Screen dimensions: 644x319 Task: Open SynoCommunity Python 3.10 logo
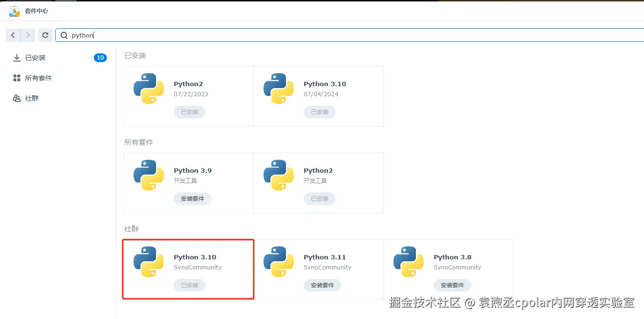149,262
